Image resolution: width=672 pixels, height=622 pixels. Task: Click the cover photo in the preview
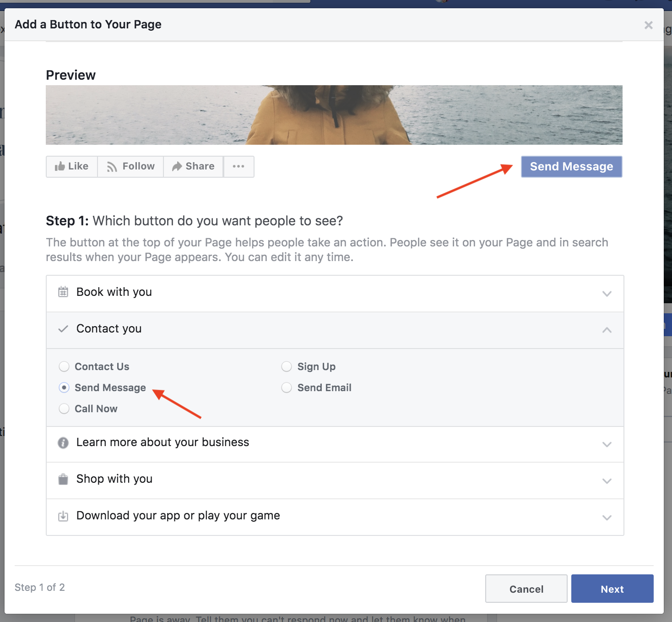334,115
